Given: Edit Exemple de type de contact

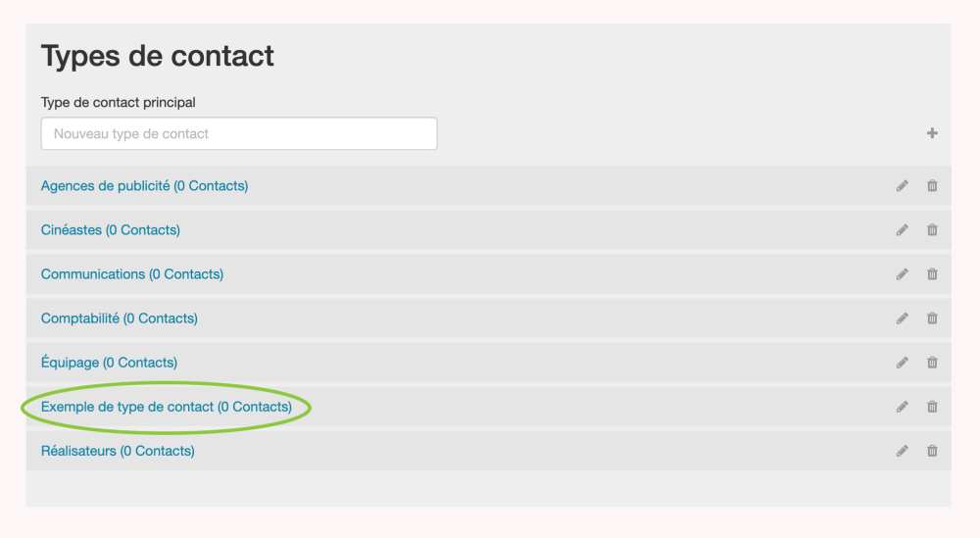Looking at the screenshot, I should point(903,407).
